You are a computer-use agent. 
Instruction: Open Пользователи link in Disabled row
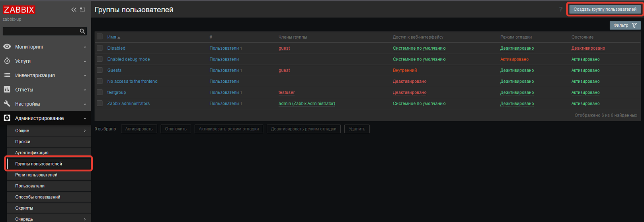coord(224,48)
